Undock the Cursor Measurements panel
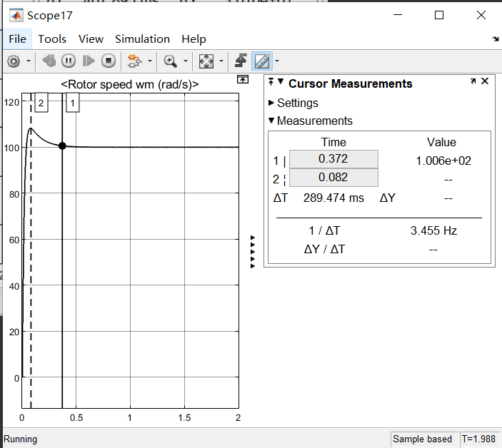 click(473, 81)
